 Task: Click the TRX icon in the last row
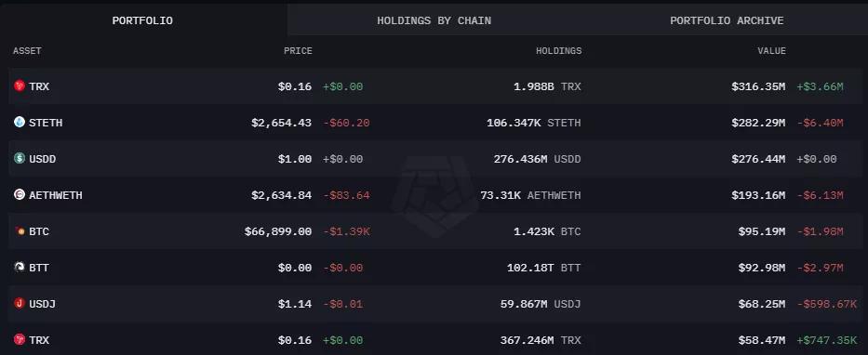pyautogui.click(x=20, y=339)
